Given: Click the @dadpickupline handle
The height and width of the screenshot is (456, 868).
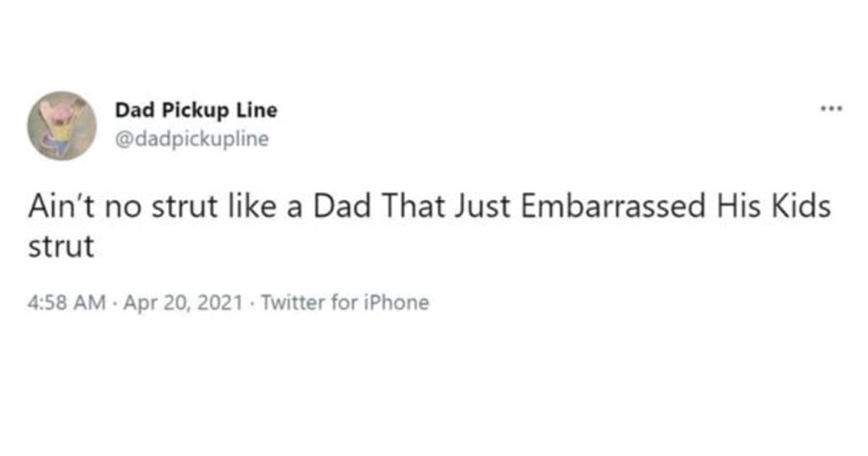Looking at the screenshot, I should click(192, 138).
